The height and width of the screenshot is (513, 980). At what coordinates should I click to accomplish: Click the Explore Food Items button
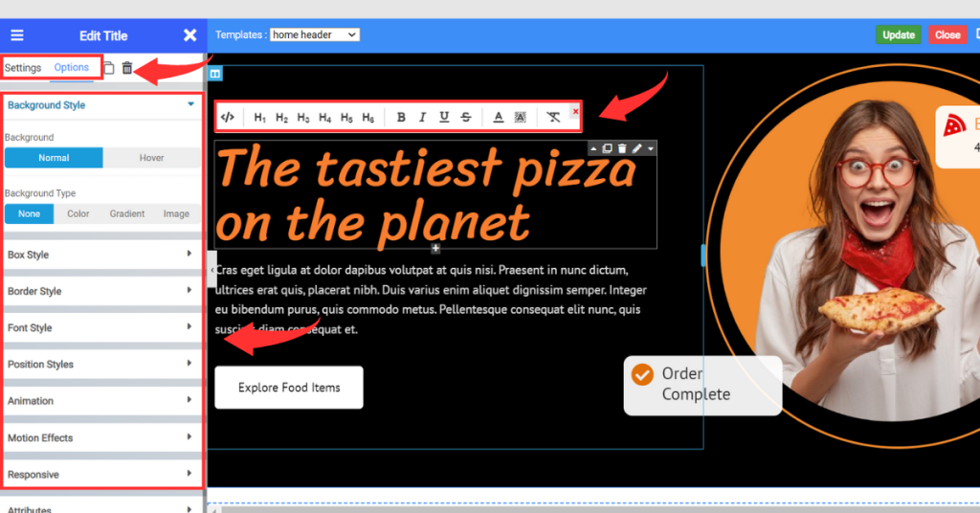pos(289,388)
